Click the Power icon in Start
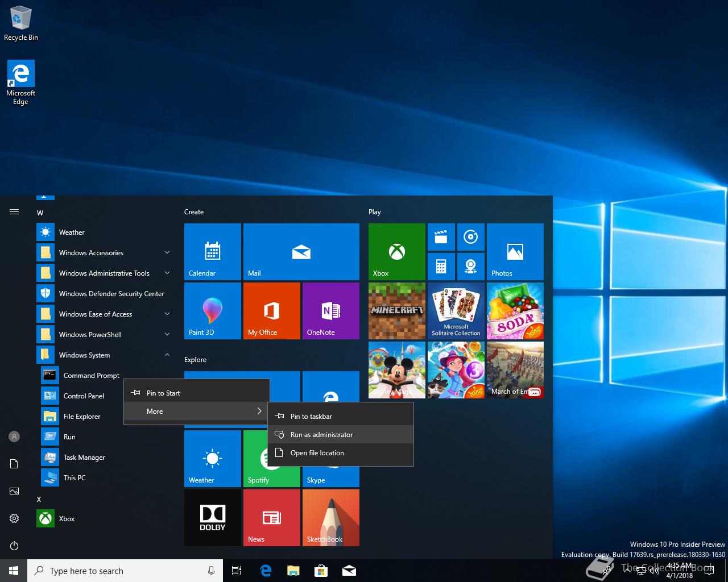Screen dimensions: 728x582 coord(14,546)
